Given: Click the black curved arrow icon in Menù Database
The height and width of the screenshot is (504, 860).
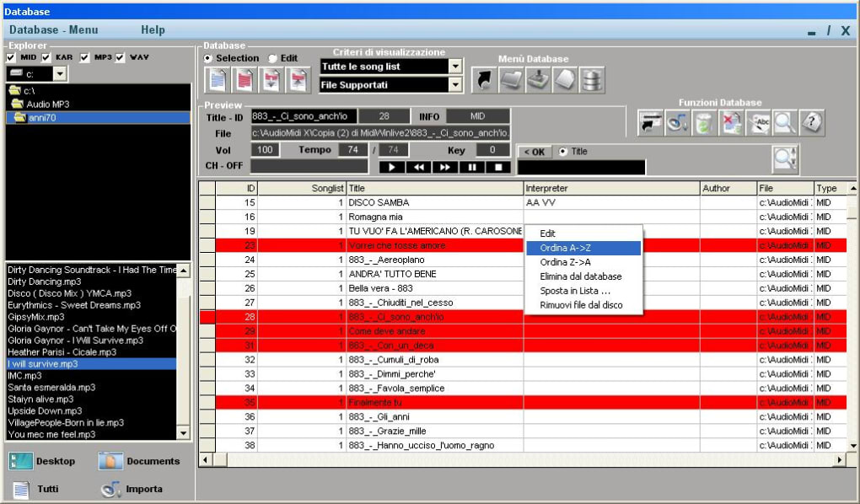Looking at the screenshot, I should [484, 79].
